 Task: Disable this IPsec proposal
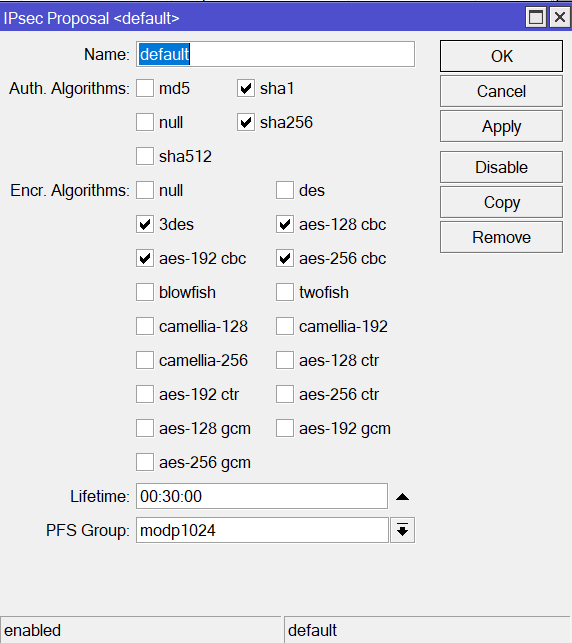pyautogui.click(x=501, y=167)
